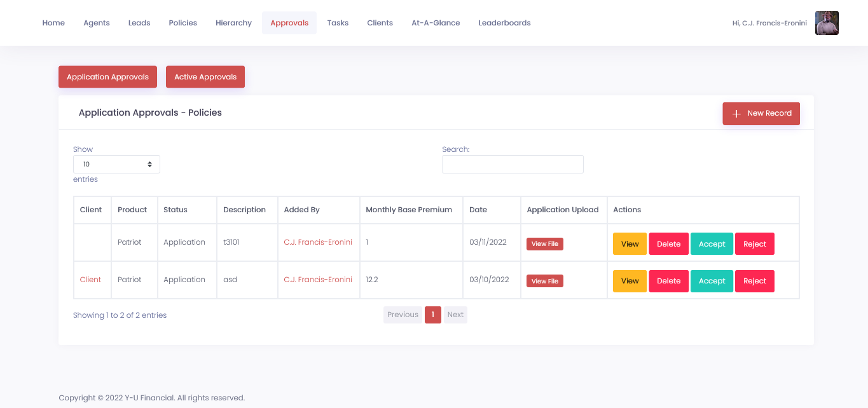Image resolution: width=868 pixels, height=408 pixels.
Task: Delete the 03/11/2022 application record
Action: [x=668, y=243]
